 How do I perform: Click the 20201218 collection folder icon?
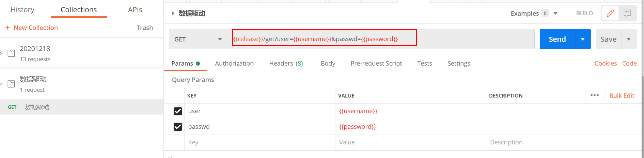11,53
